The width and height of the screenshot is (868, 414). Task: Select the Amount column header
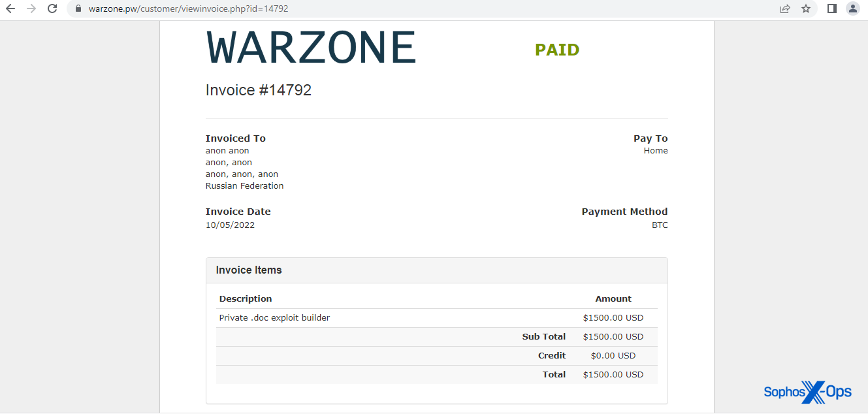[613, 298]
